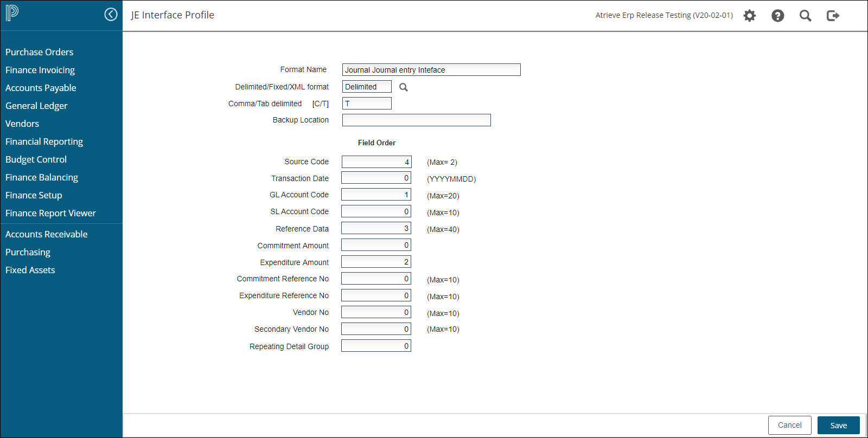
Task: Click the Expenditure Amount order field
Action: click(376, 262)
